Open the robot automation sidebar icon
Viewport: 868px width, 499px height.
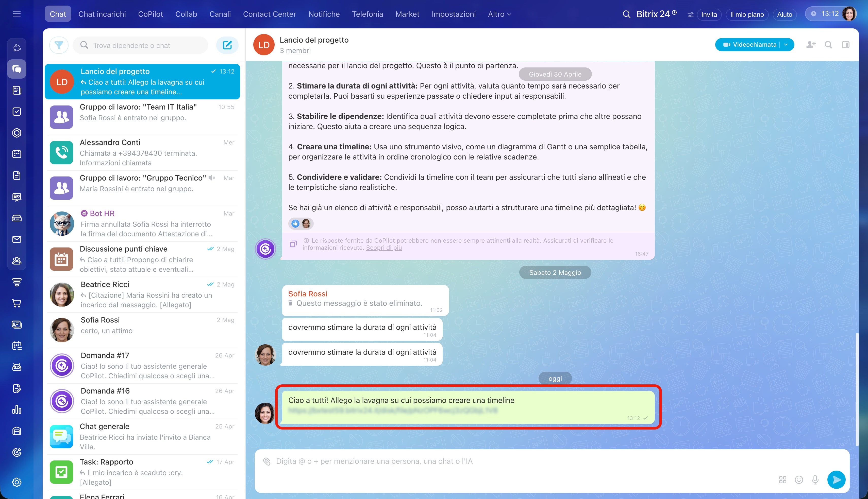[x=16, y=367]
